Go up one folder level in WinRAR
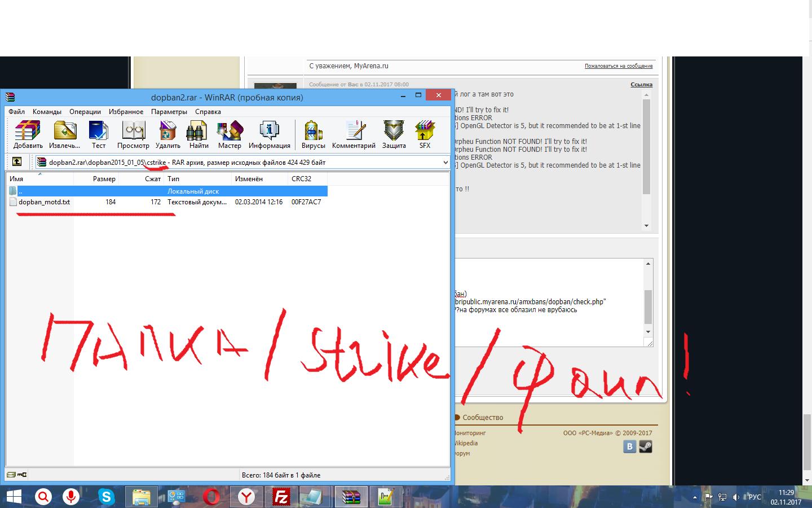Screen dimensions: 812x508 pos(17,162)
